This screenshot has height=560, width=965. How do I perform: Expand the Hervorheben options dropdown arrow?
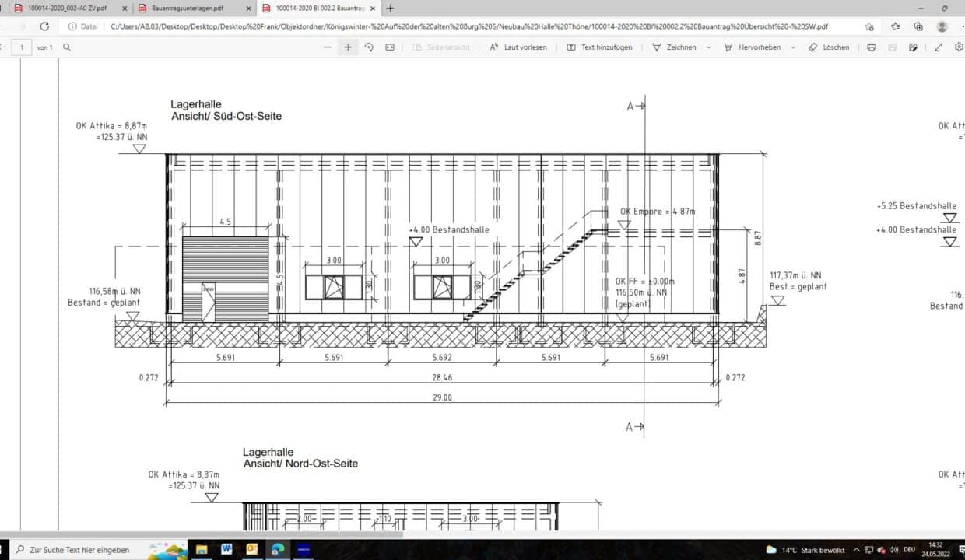pyautogui.click(x=793, y=47)
